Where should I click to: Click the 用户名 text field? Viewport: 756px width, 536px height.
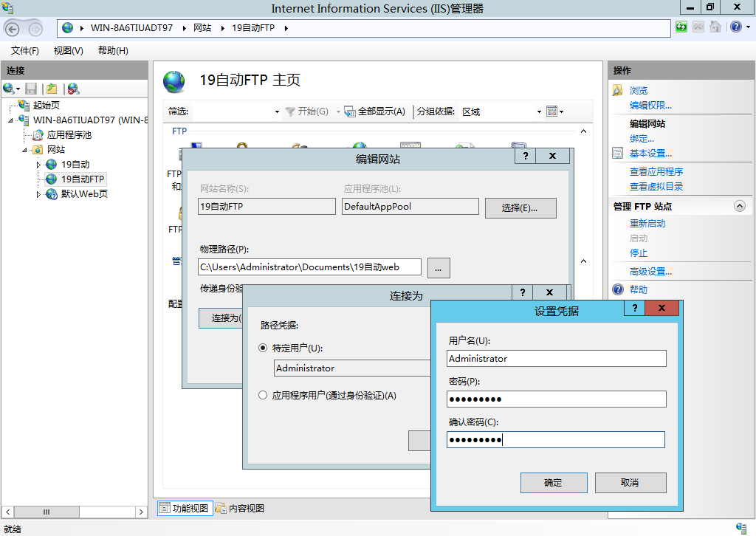click(557, 359)
